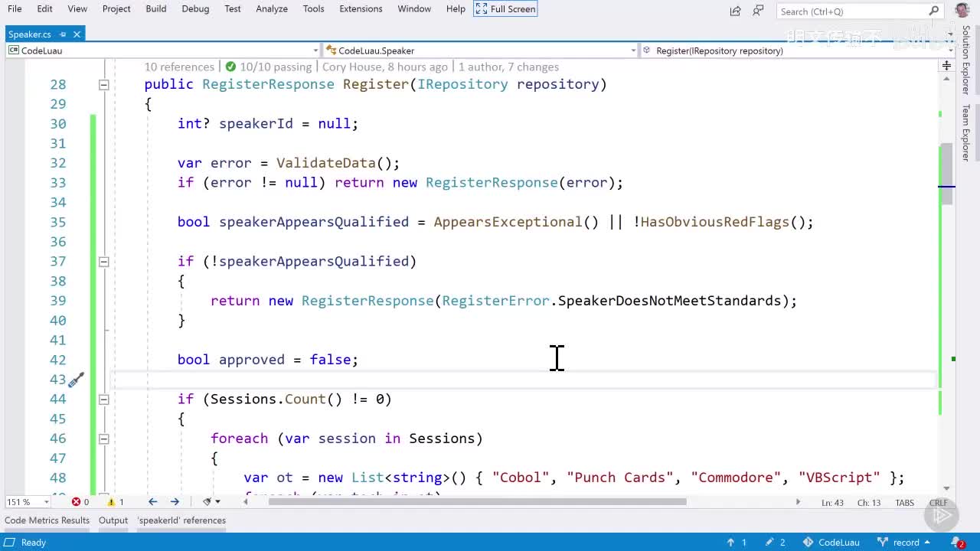Collapse the Sessions.Count if block at line 44
Screen dimensions: 980x551
(x=103, y=399)
